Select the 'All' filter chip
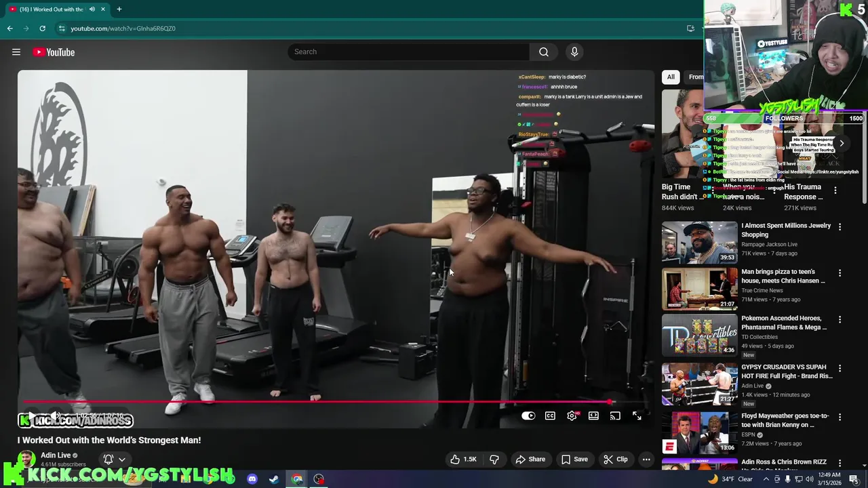The image size is (868, 488). coord(671,77)
